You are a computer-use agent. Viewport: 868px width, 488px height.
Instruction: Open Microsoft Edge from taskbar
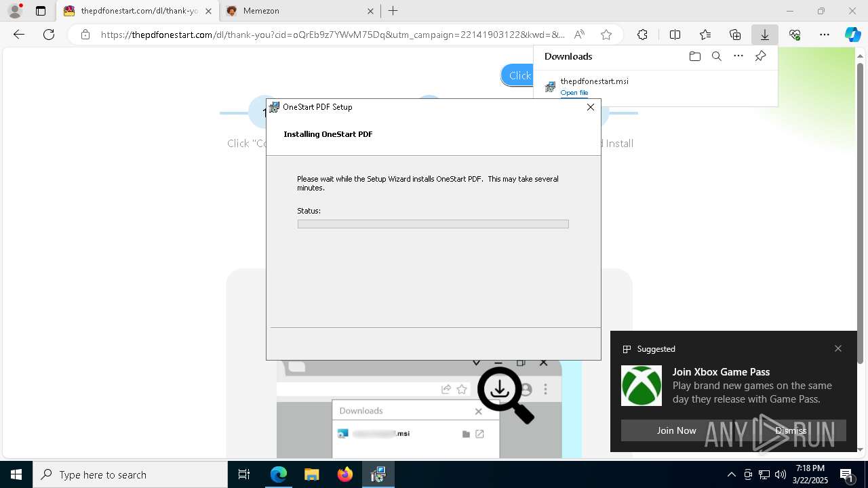(279, 474)
